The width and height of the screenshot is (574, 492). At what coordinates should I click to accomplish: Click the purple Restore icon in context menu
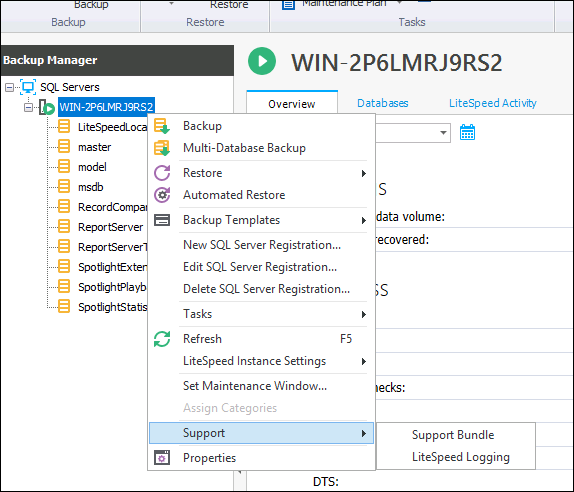coord(162,173)
